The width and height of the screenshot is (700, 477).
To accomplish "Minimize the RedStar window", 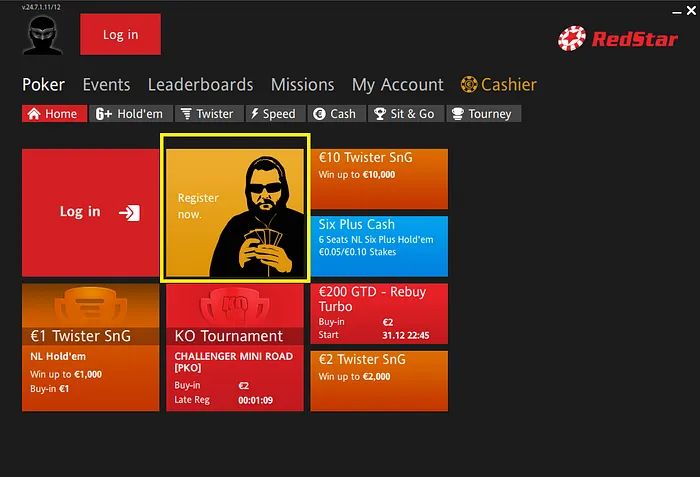I will [677, 12].
